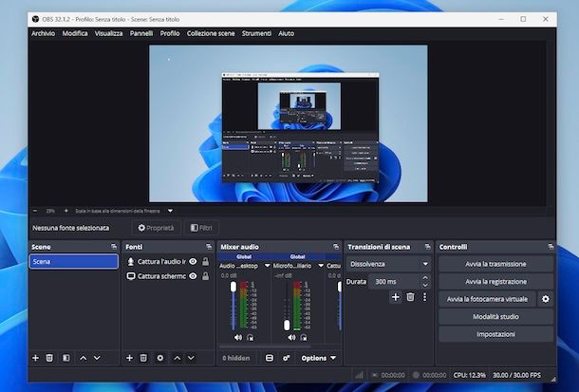
Task: Hide the Cattura schermo source with eye icon
Action: [x=193, y=275]
